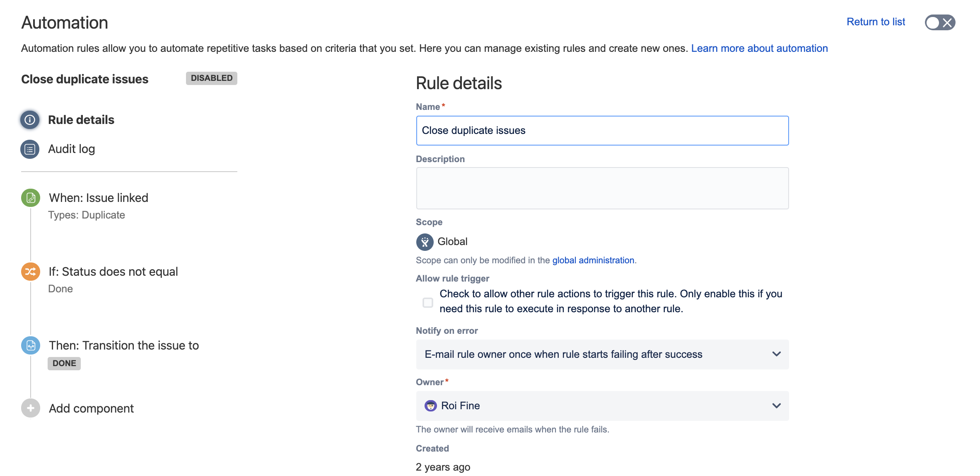The height and width of the screenshot is (476, 980).
Task: Click into the Name input field
Action: [x=602, y=131]
